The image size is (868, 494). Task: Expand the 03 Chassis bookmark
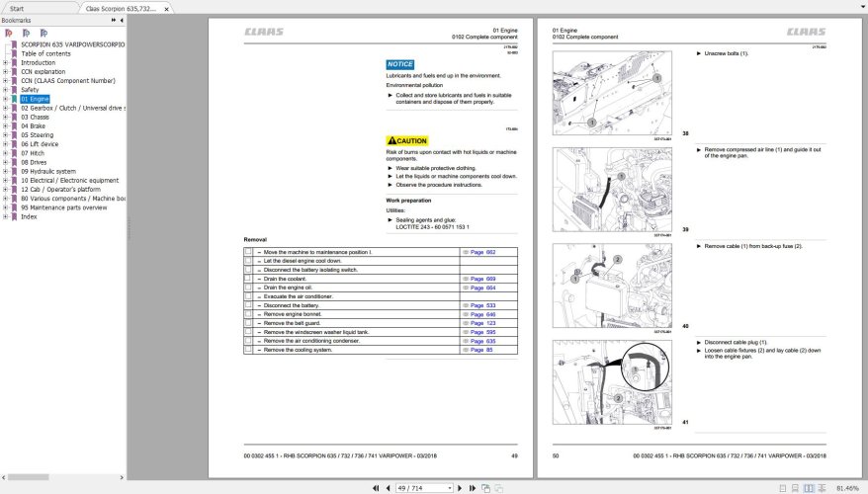click(x=6, y=117)
